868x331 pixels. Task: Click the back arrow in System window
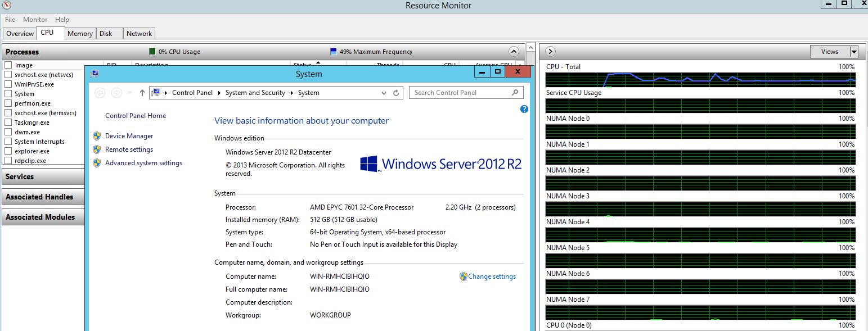pyautogui.click(x=100, y=93)
